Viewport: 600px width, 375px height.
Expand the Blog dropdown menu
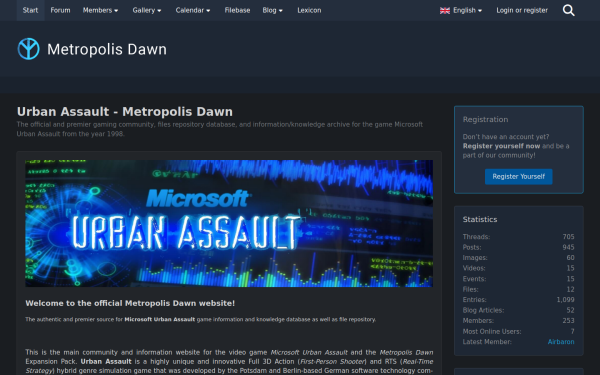[x=272, y=10]
